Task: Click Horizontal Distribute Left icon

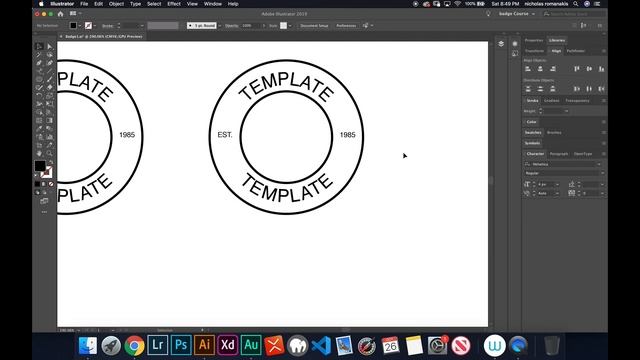Action: click(x=577, y=89)
